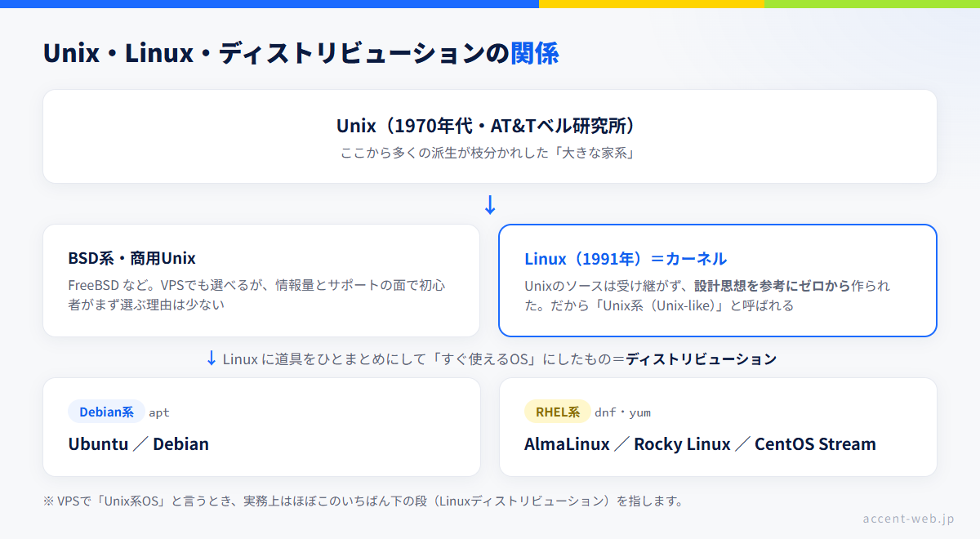The image size is (980, 539).
Task: Click the title "Unix・Linux・ディストリビューションの関係"
Action: coord(301,53)
